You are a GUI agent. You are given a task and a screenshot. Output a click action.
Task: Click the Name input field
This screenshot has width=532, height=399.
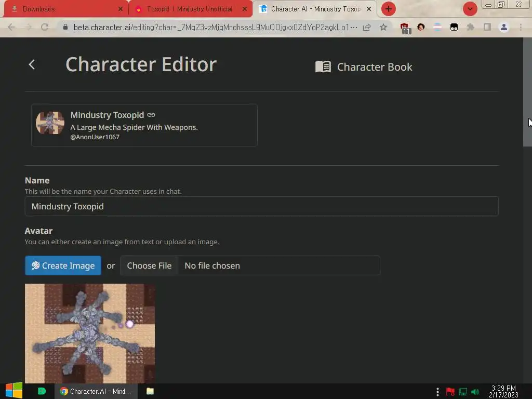click(262, 206)
